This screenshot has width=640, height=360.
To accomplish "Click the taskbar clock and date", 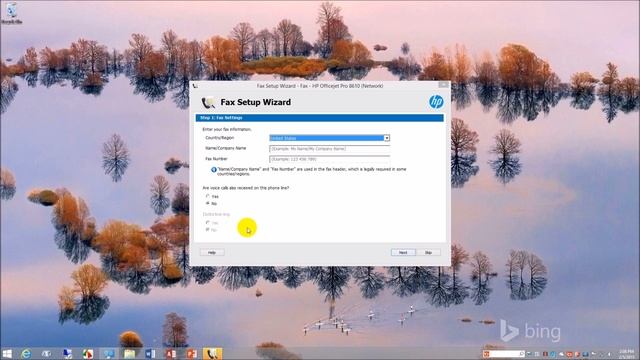I will click(x=626, y=353).
